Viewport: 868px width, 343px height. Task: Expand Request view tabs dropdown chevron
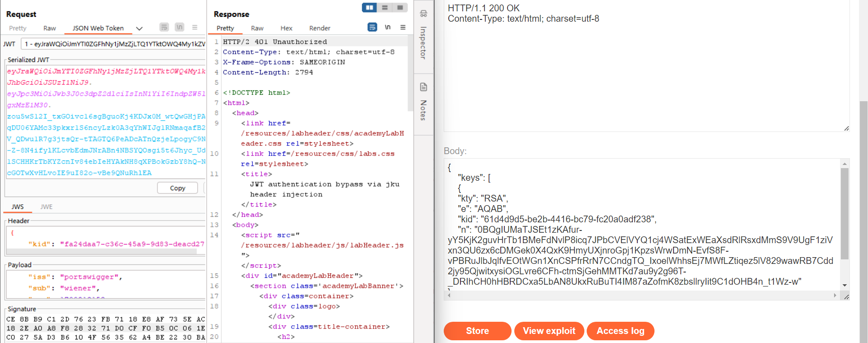click(139, 28)
